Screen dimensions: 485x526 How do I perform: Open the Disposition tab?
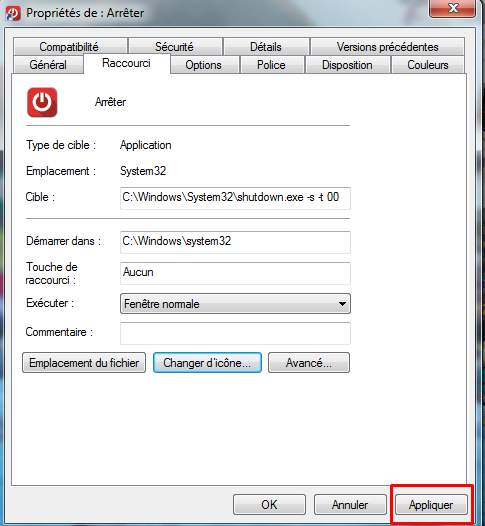point(347,65)
